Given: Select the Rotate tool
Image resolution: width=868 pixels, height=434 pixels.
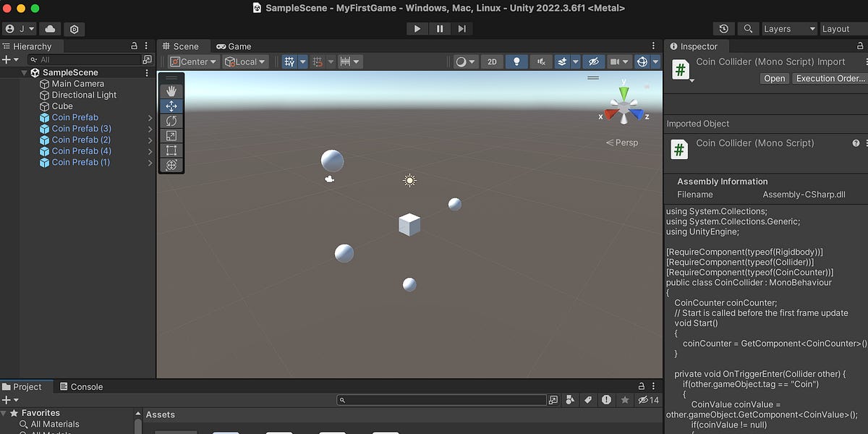Looking at the screenshot, I should pyautogui.click(x=171, y=121).
